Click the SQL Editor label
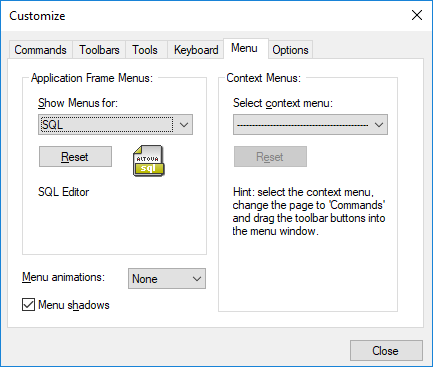 point(64,192)
